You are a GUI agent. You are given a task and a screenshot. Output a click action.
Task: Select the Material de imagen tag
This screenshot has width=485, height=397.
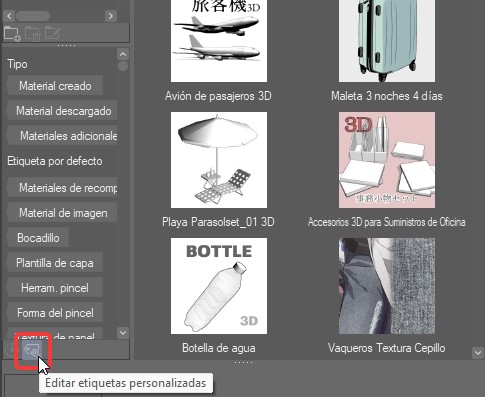pos(62,213)
